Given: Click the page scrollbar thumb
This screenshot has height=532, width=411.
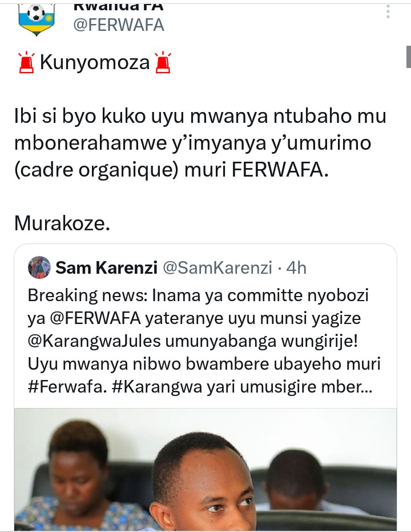Looking at the screenshot, I should [409, 57].
